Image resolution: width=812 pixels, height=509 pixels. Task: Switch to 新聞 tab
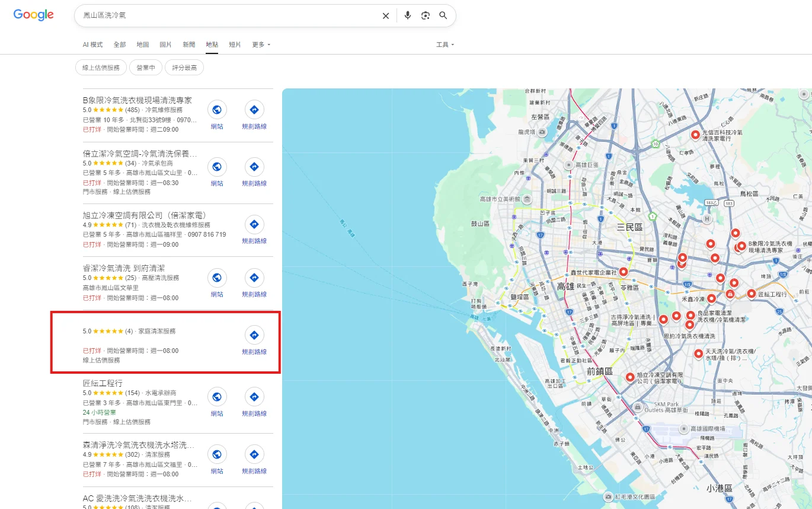point(189,44)
